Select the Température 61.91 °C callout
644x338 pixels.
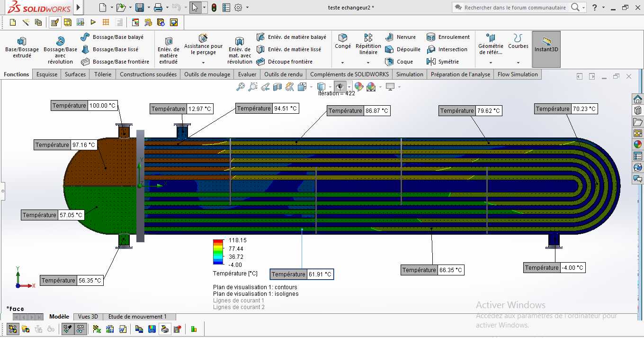point(302,274)
